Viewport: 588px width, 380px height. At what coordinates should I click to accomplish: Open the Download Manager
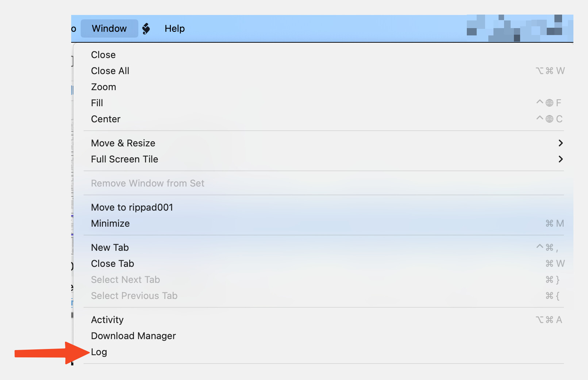point(134,336)
